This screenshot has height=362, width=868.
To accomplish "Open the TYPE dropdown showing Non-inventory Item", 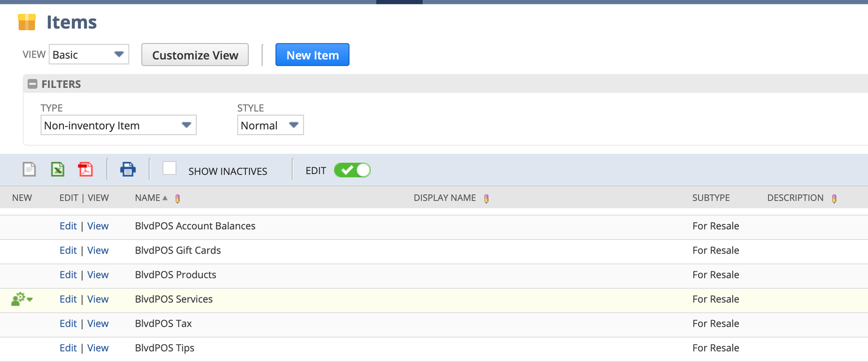I will click(118, 125).
